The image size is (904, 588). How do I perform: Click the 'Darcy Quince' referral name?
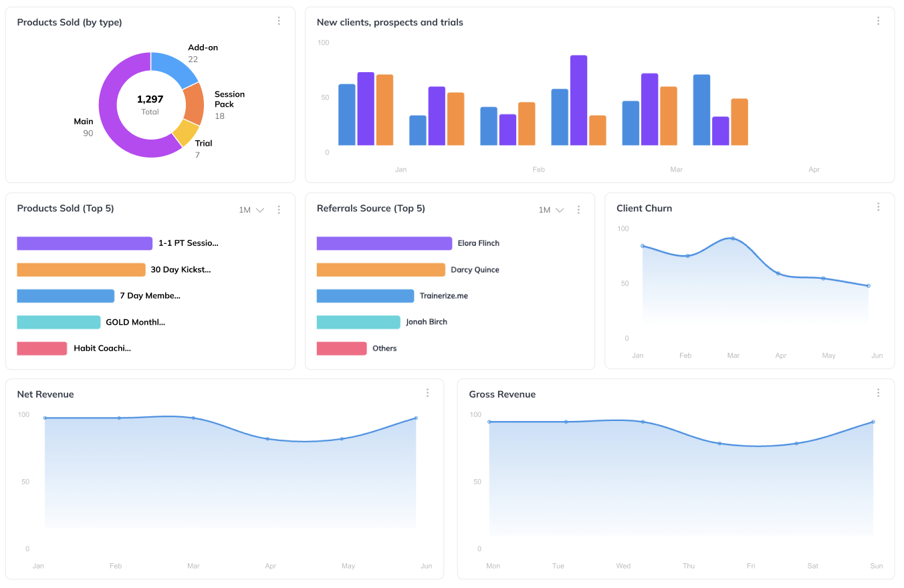(475, 270)
